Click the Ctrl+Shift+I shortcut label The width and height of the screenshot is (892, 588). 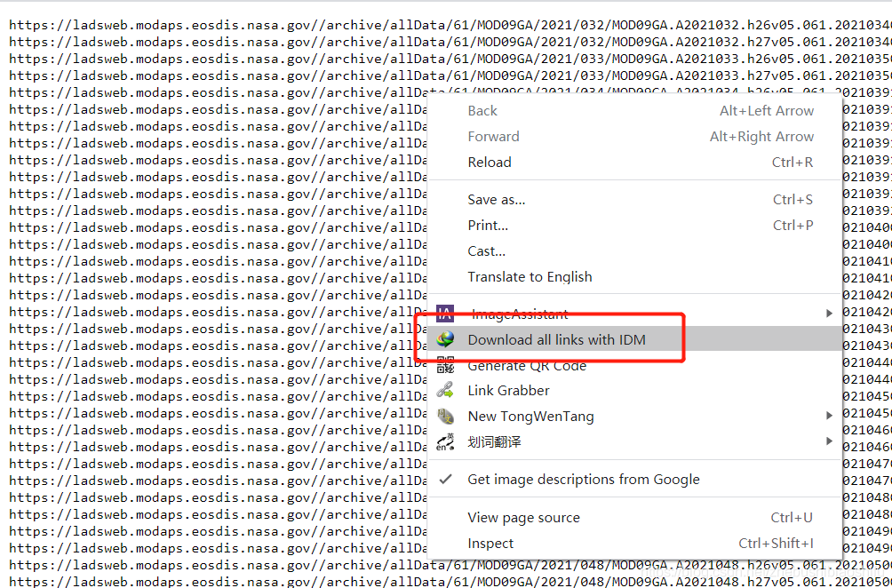776,543
